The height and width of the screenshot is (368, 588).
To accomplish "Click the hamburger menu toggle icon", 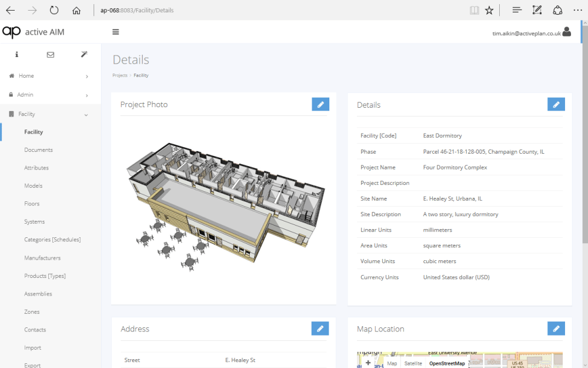I will (x=116, y=32).
